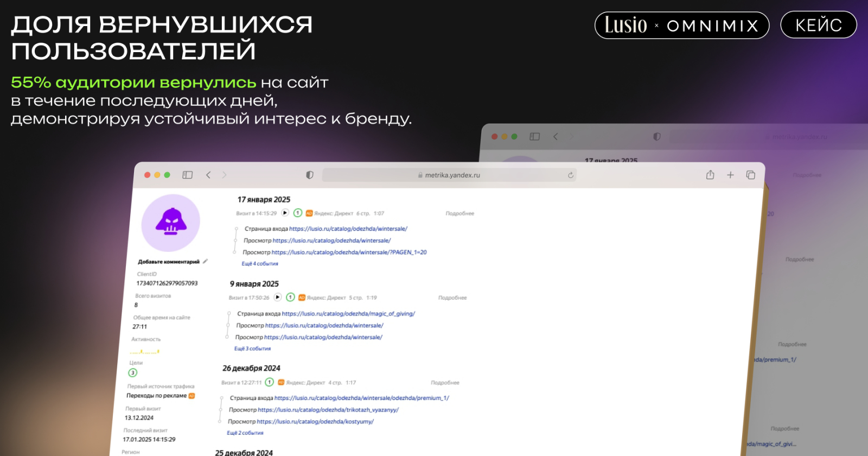Toggle the sidebar in the background Safari window
868x456 pixels.
point(535,137)
